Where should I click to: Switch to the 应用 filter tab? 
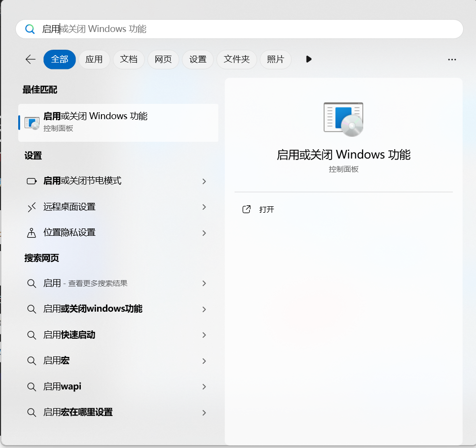[94, 59]
